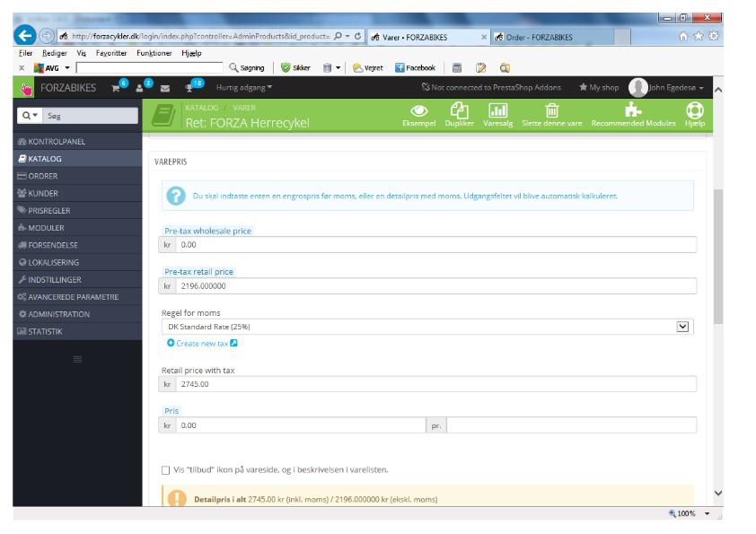The height and width of the screenshot is (534, 756).
Task: Click the page vertical scrollbar thumb
Action: tap(718, 257)
